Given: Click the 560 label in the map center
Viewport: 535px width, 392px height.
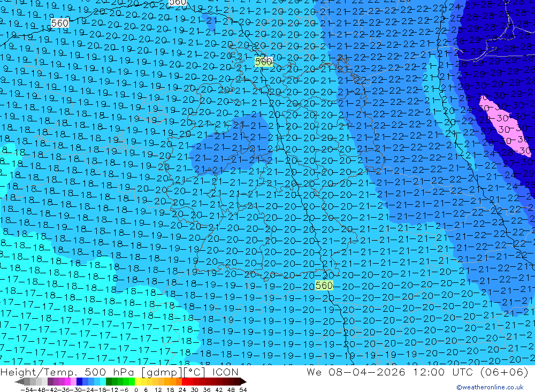Looking at the screenshot, I should coord(263,62).
